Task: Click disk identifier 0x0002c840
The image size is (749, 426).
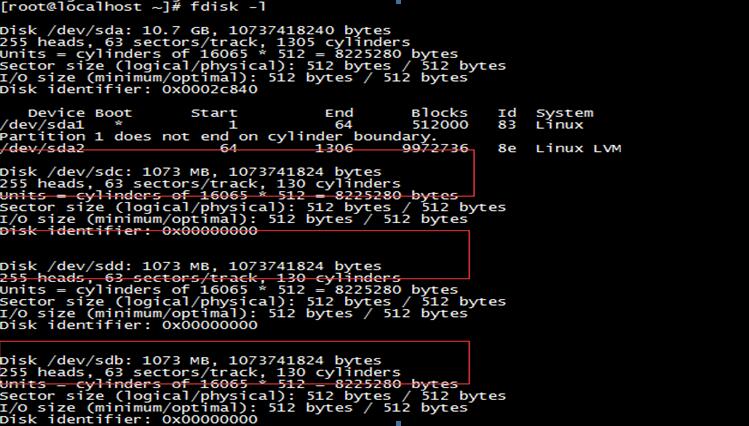Action: [210, 89]
